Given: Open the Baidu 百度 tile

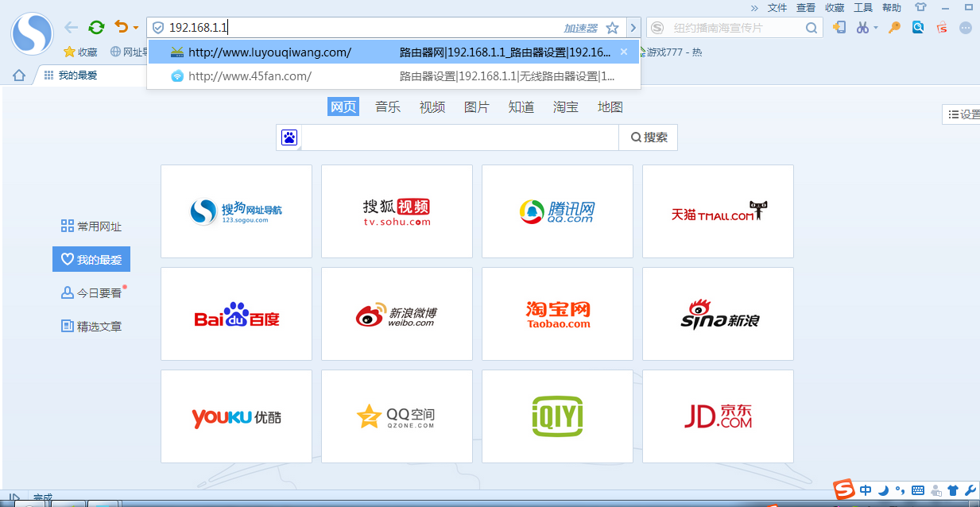Looking at the screenshot, I should [x=236, y=314].
